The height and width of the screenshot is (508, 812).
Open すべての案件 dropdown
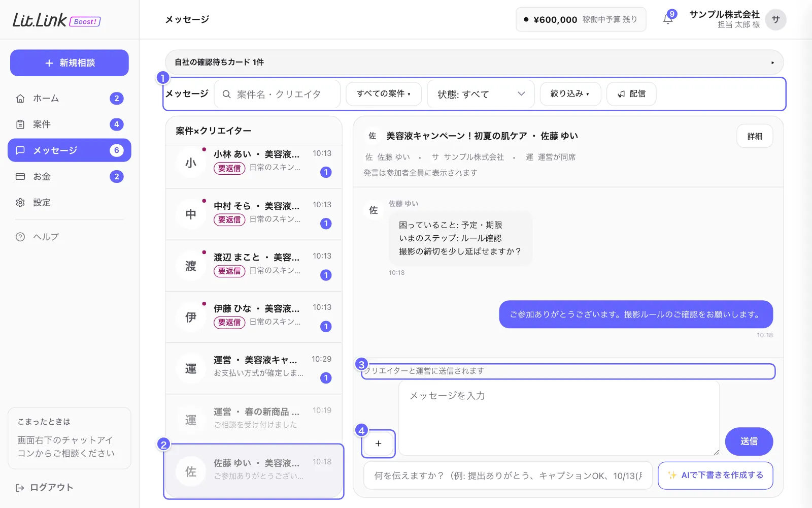pos(384,94)
